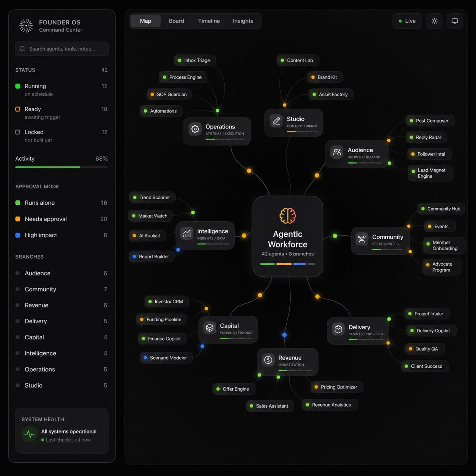
Task: Click the Studio pencil icon
Action: [x=276, y=121]
